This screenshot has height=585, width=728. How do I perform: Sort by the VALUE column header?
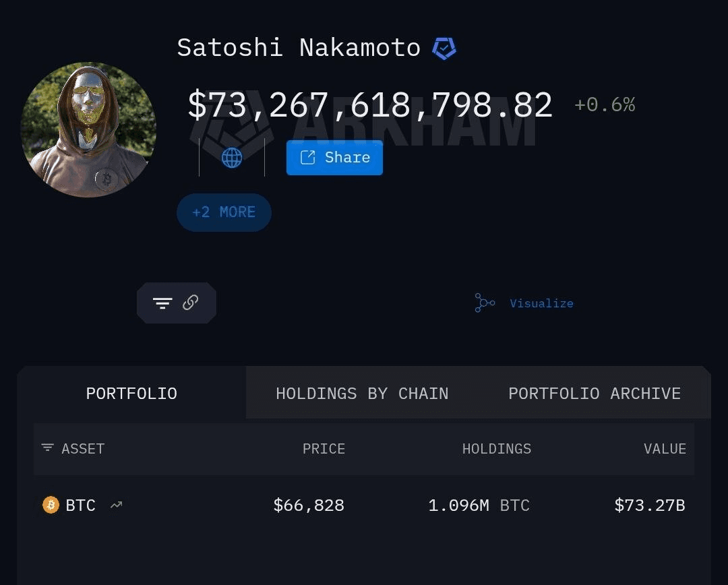(665, 449)
